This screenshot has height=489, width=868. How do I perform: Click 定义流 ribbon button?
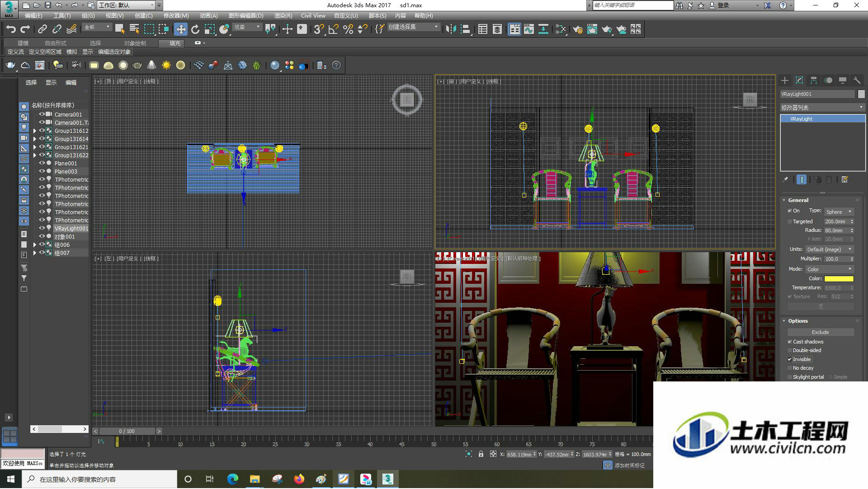click(16, 52)
